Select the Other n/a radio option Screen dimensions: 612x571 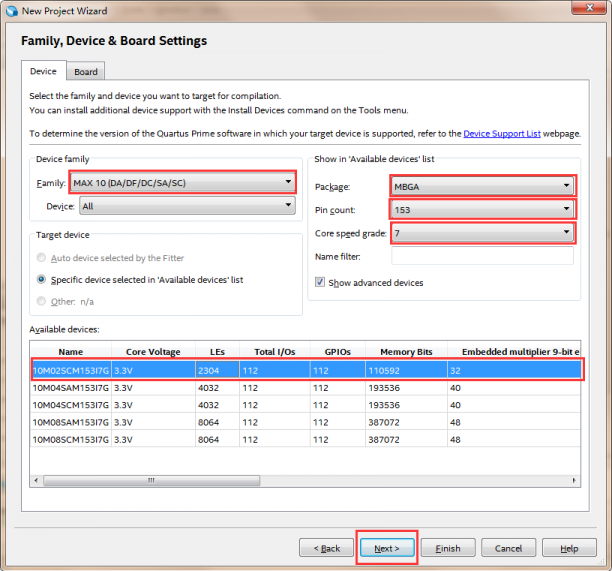pos(41,301)
